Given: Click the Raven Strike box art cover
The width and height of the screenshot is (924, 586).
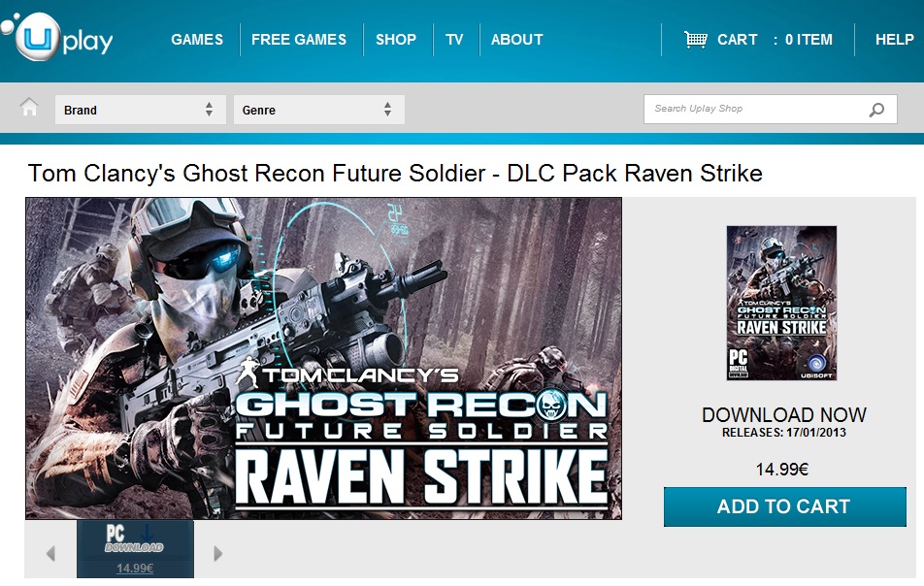Looking at the screenshot, I should 781,303.
